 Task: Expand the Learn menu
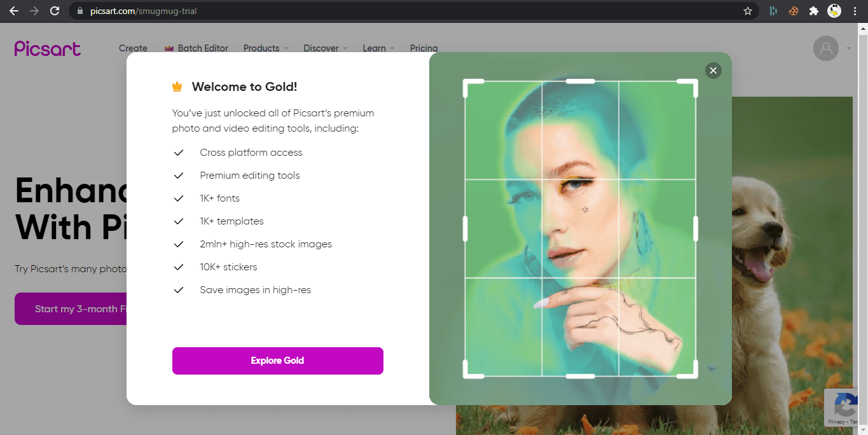[375, 48]
